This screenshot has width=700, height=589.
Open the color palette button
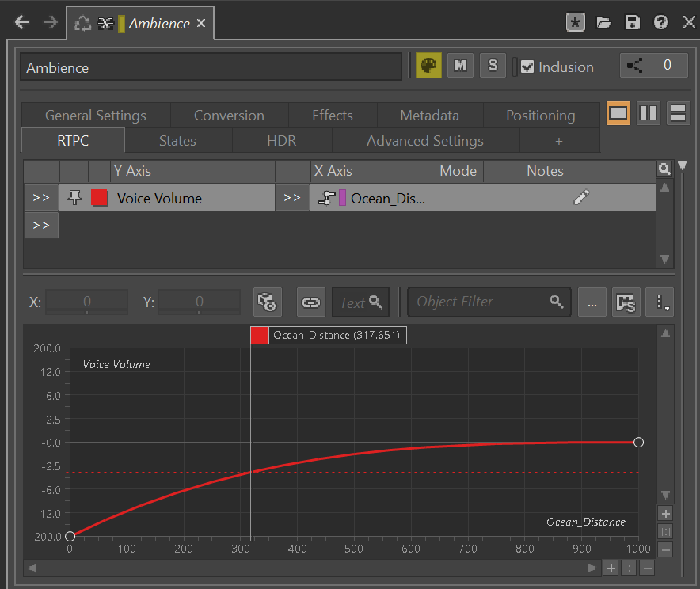pyautogui.click(x=428, y=66)
